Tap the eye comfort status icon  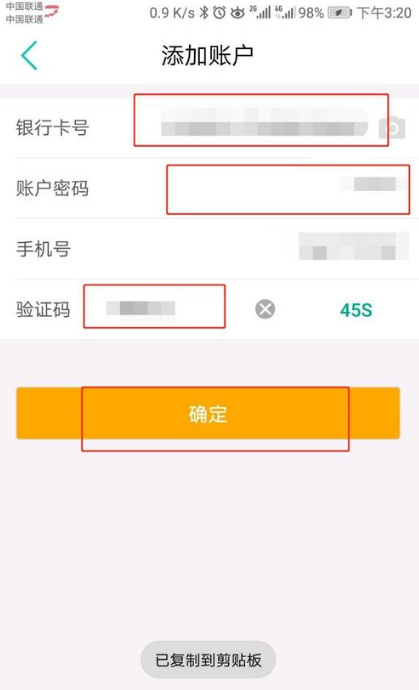tap(237, 13)
